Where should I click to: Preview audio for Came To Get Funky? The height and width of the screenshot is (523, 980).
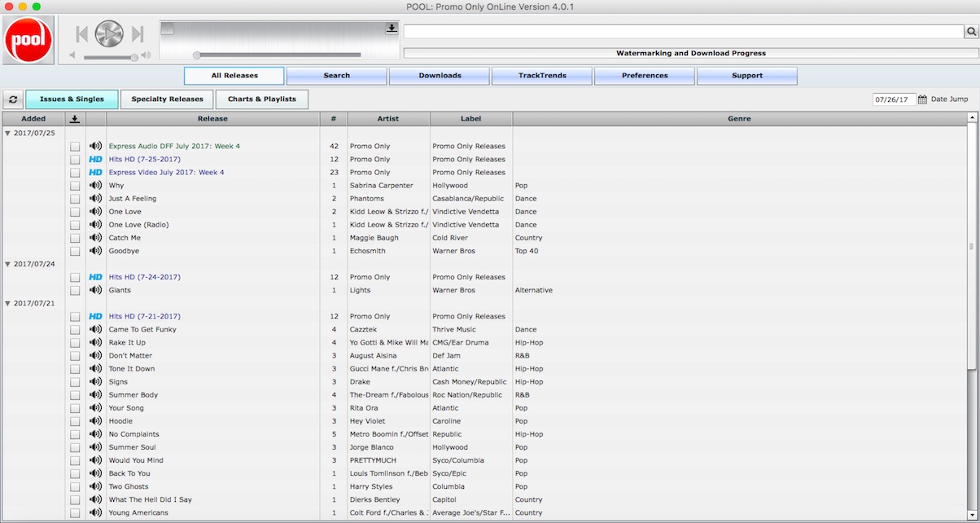95,330
